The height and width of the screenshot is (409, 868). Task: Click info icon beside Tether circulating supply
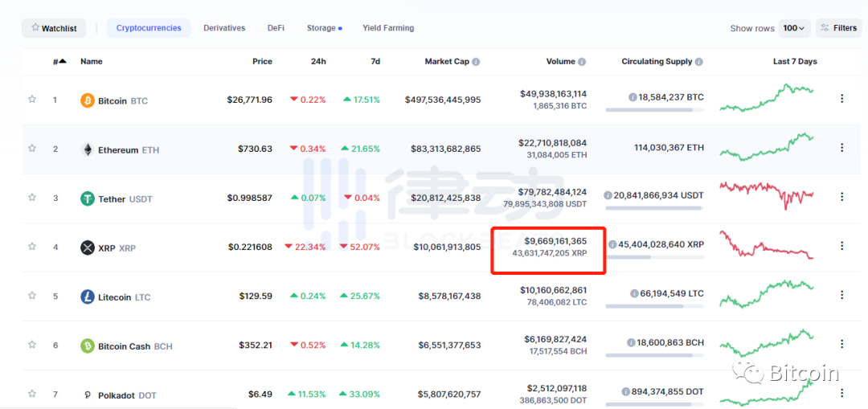[608, 195]
